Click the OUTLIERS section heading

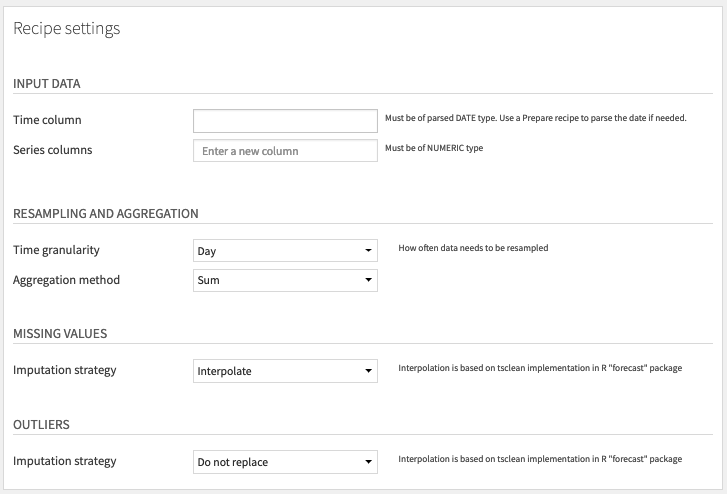pos(41,424)
